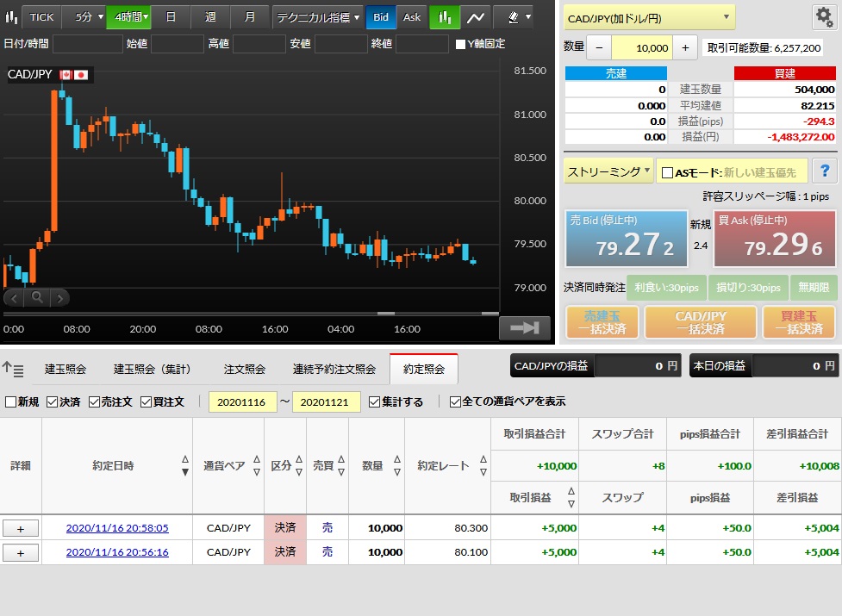Check the 新規 filter checkbox
Viewport: 842px width, 616px height.
(x=10, y=401)
